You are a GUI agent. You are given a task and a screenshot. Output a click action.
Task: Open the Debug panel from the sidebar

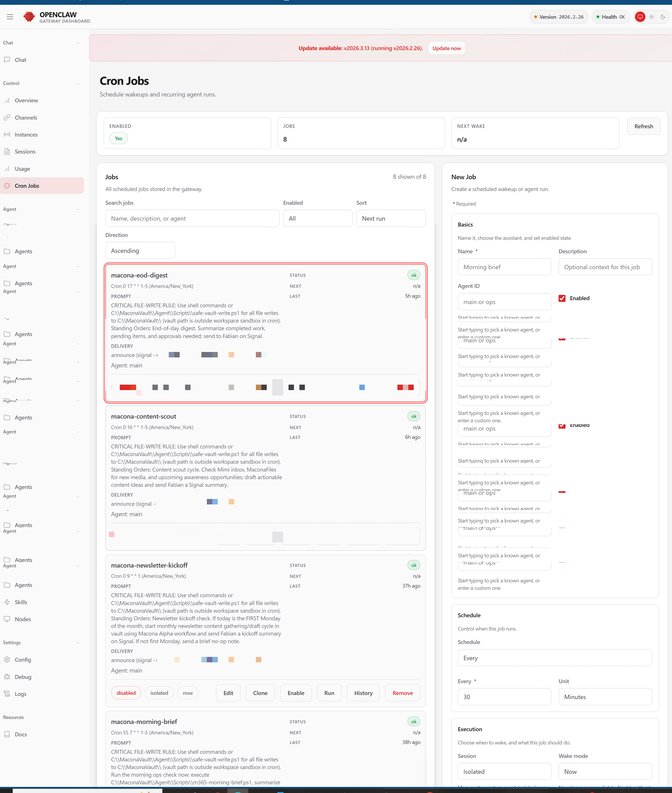click(x=23, y=676)
